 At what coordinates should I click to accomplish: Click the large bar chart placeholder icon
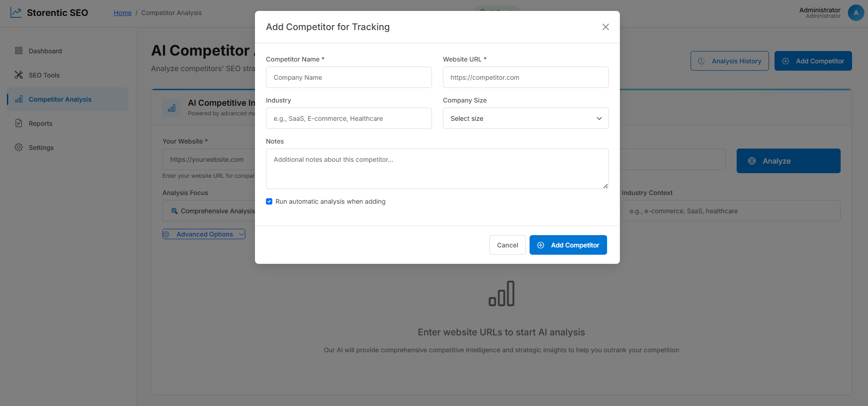[501, 293]
